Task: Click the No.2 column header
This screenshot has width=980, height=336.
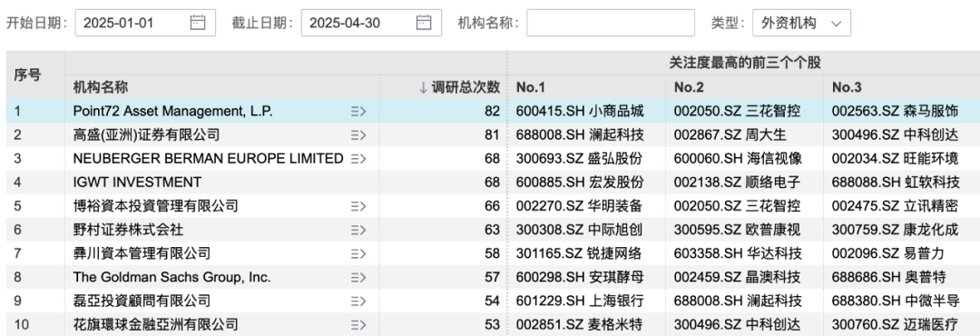Action: [x=688, y=87]
